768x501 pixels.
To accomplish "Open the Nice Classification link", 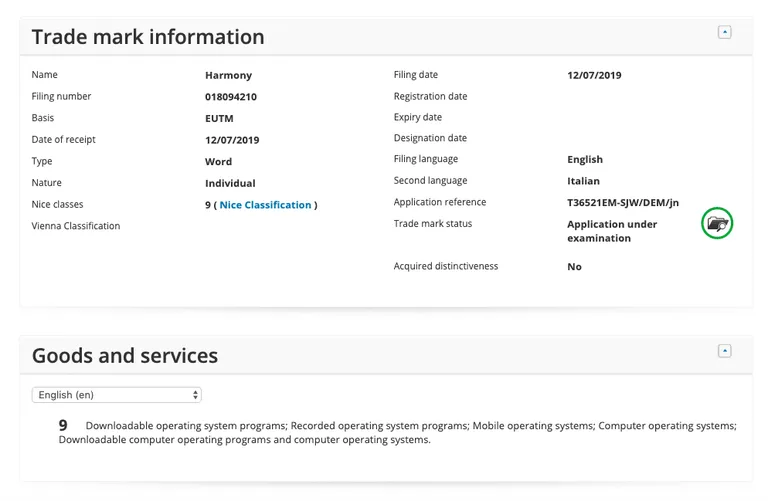I will 265,205.
